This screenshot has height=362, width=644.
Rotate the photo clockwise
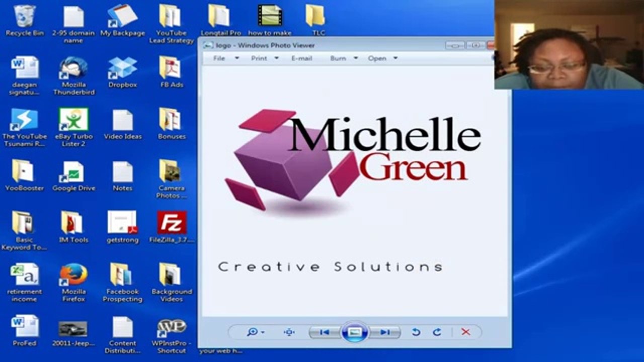[x=437, y=332]
